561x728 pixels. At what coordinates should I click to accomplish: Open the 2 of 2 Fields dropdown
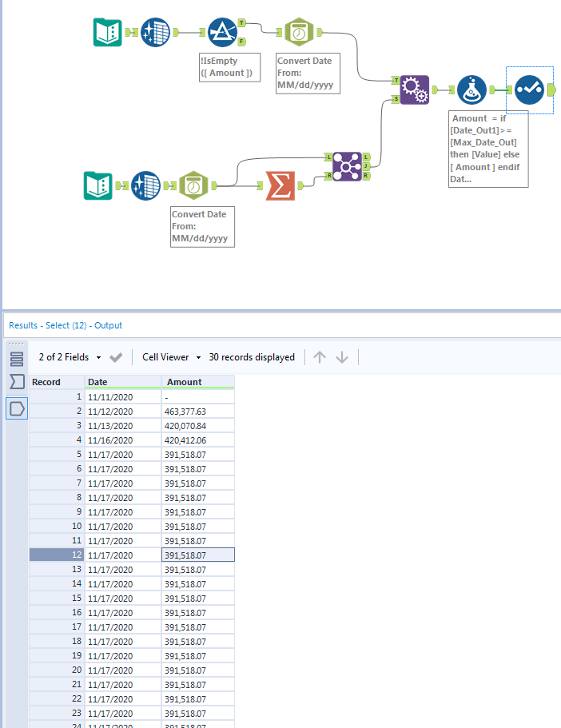(x=70, y=357)
